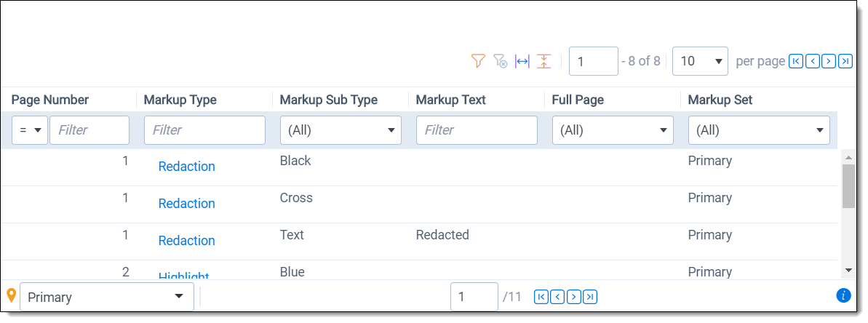Click the blue info icon
The width and height of the screenshot is (868, 323).
coord(844,295)
